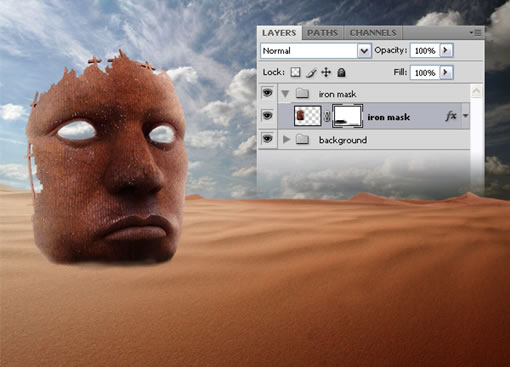
Task: Expand the background group triangle
Action: click(286, 139)
